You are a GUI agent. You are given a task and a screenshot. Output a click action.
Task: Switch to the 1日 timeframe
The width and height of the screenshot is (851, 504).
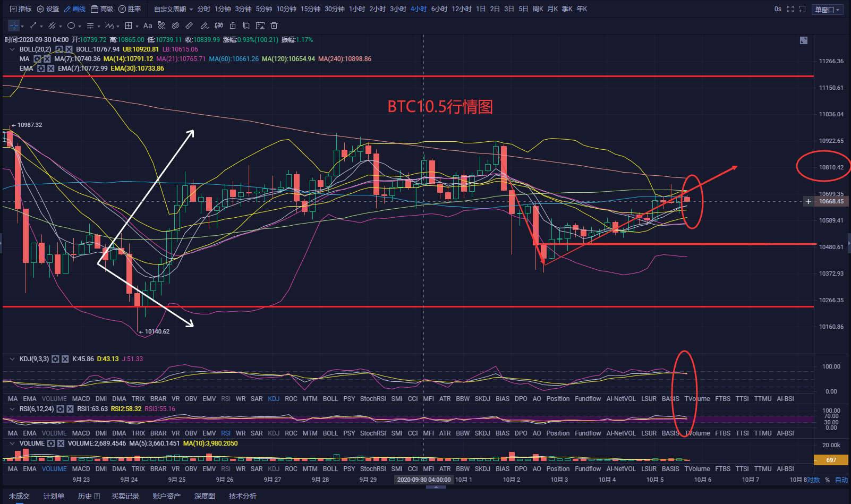[481, 9]
